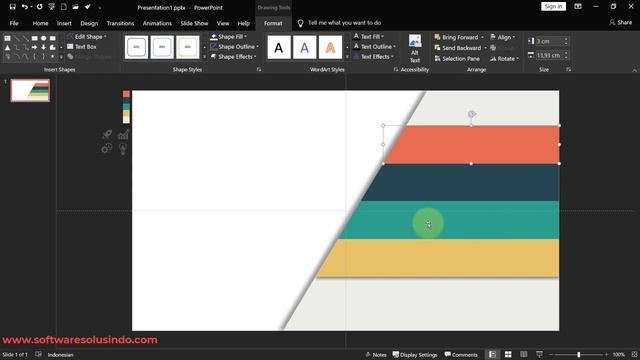The image size is (640, 360).
Task: Select the Oval shape in Insert Shapes gallery
Action: [43, 38]
